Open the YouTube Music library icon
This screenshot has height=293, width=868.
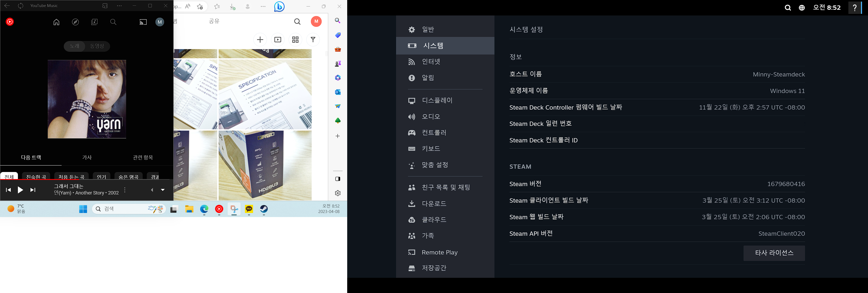[94, 22]
